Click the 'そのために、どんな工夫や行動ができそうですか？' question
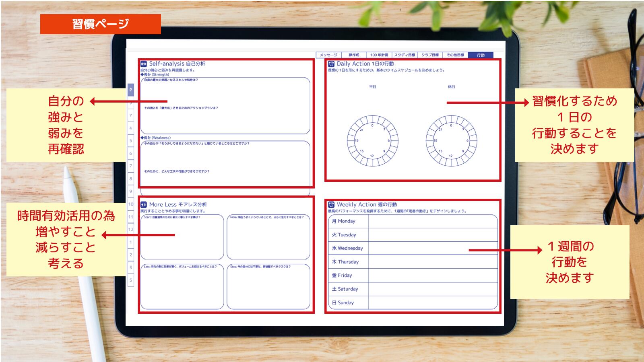 pyautogui.click(x=177, y=171)
